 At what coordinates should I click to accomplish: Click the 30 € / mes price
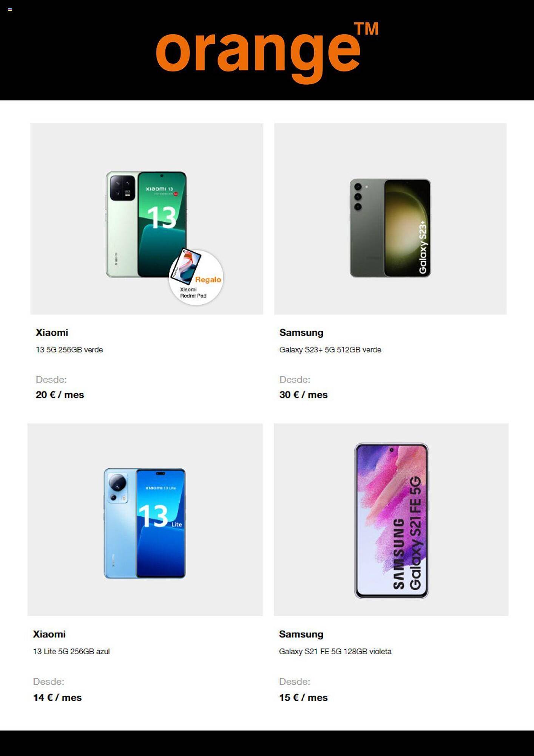[304, 395]
